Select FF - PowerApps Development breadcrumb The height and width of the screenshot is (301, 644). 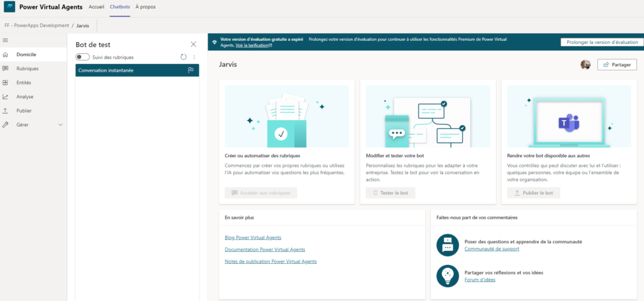(x=36, y=26)
